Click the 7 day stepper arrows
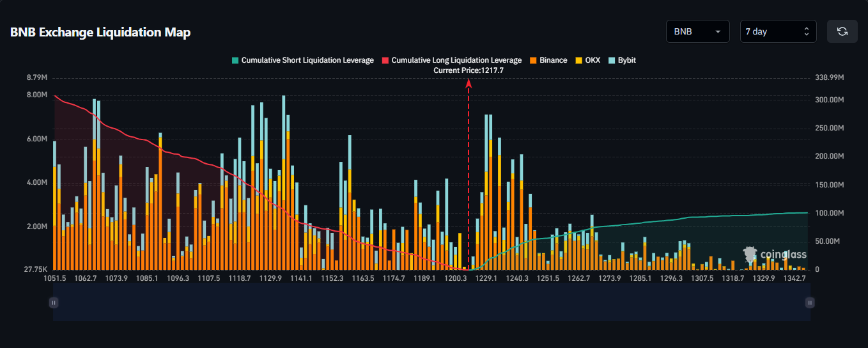 (x=807, y=31)
